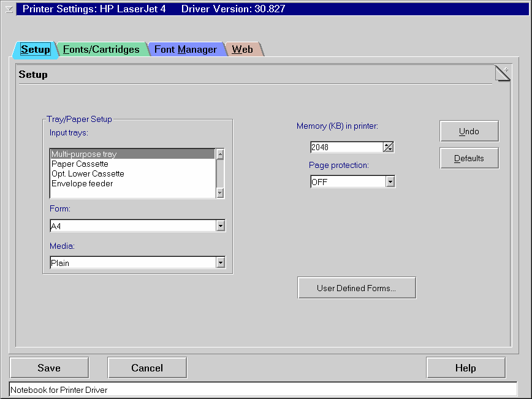532x399 pixels.
Task: Select Paper Cassette in input trays
Action: pyautogui.click(x=132, y=164)
